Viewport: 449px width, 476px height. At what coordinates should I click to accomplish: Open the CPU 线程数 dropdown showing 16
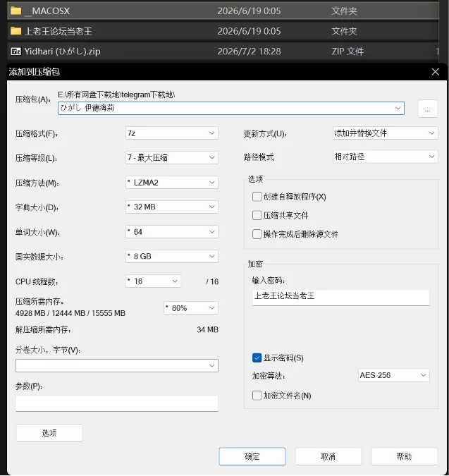point(153,281)
